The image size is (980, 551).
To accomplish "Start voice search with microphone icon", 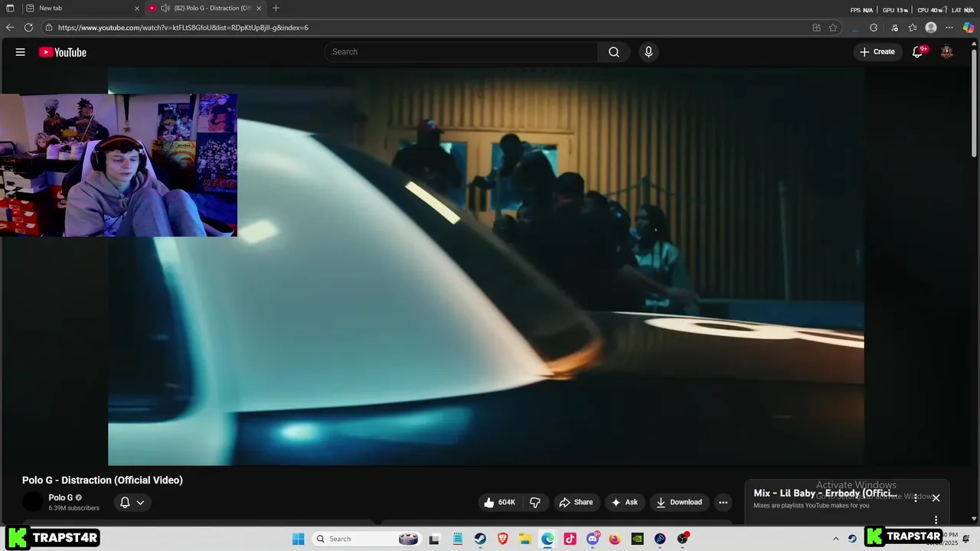I will 648,52.
